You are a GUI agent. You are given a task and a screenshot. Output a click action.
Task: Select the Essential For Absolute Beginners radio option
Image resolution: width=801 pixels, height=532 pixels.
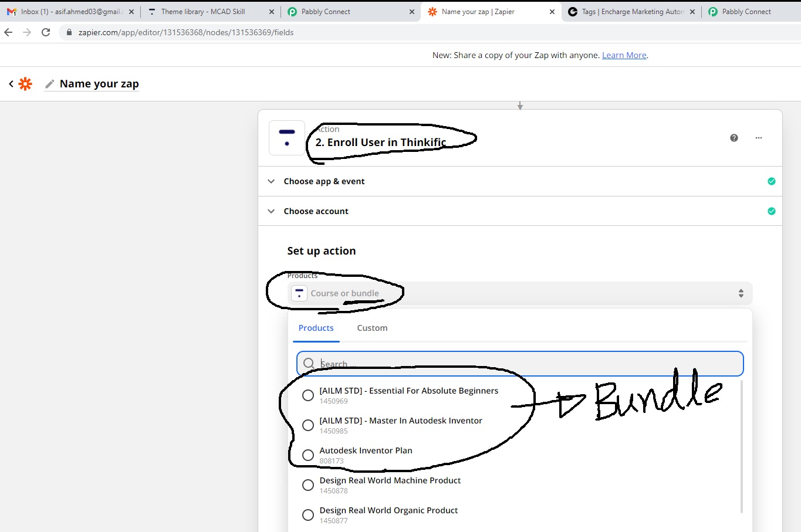coord(308,395)
